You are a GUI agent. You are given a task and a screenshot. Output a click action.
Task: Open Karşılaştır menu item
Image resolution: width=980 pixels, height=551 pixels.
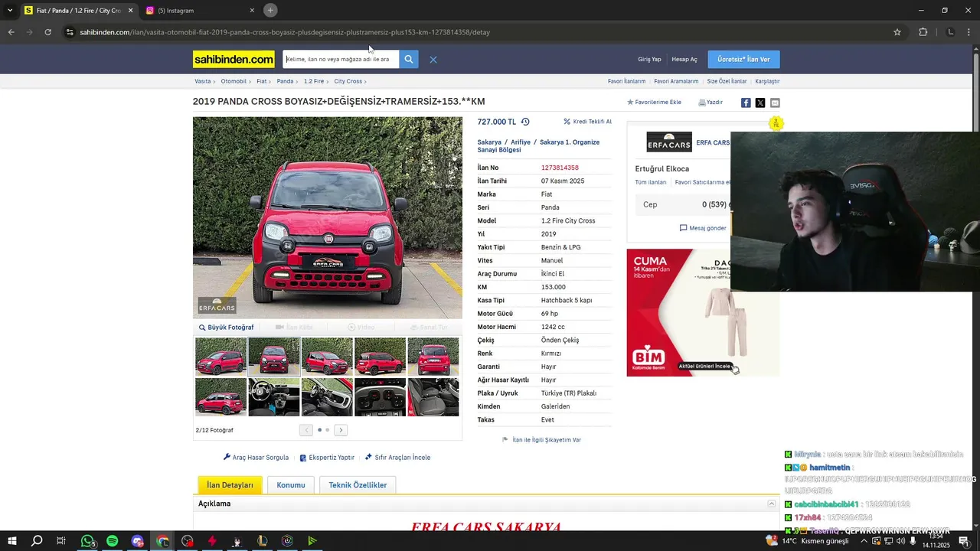click(x=767, y=81)
